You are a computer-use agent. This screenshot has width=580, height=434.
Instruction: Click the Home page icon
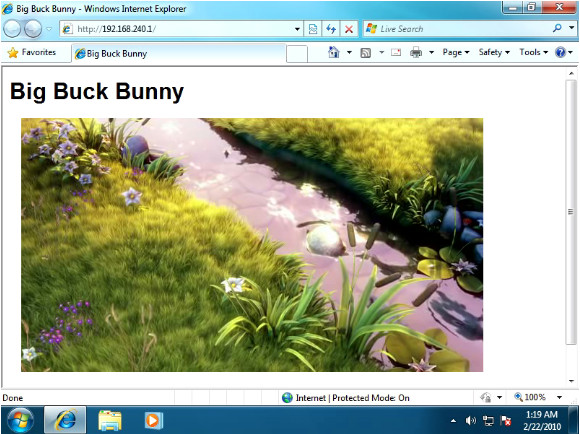[x=334, y=52]
